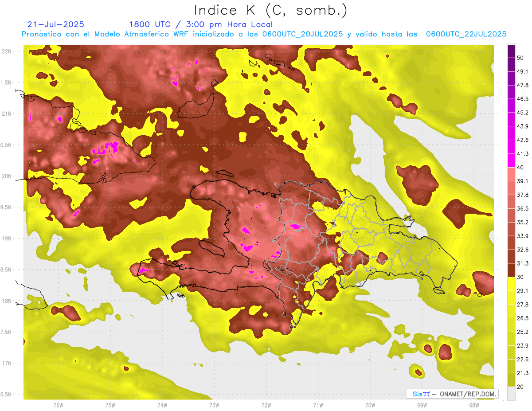Pick the dark brown swatch between 30 and 31.3
532x411 pixels.
(511, 270)
